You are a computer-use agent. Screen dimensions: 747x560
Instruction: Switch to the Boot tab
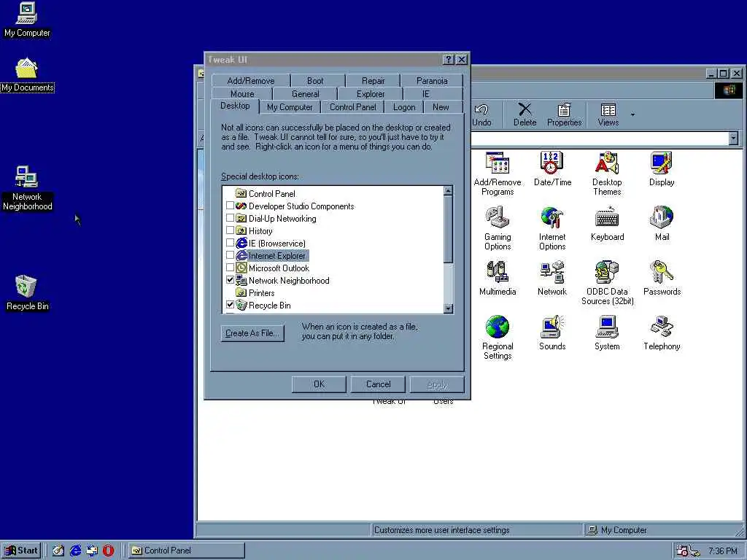[x=315, y=80]
